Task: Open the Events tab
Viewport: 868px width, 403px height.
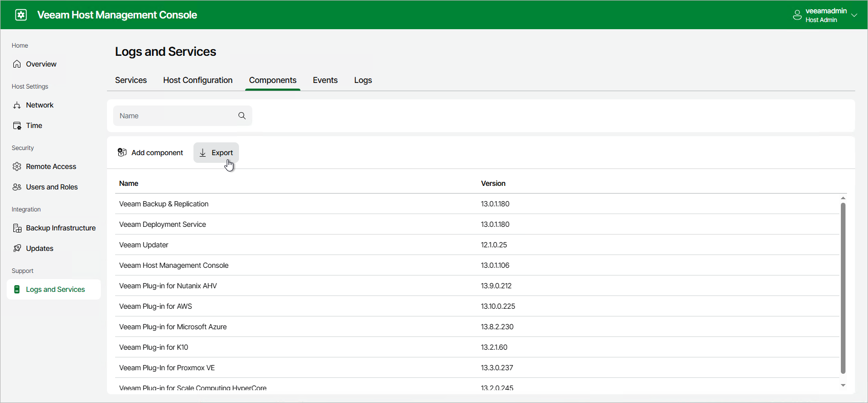Action: [325, 80]
